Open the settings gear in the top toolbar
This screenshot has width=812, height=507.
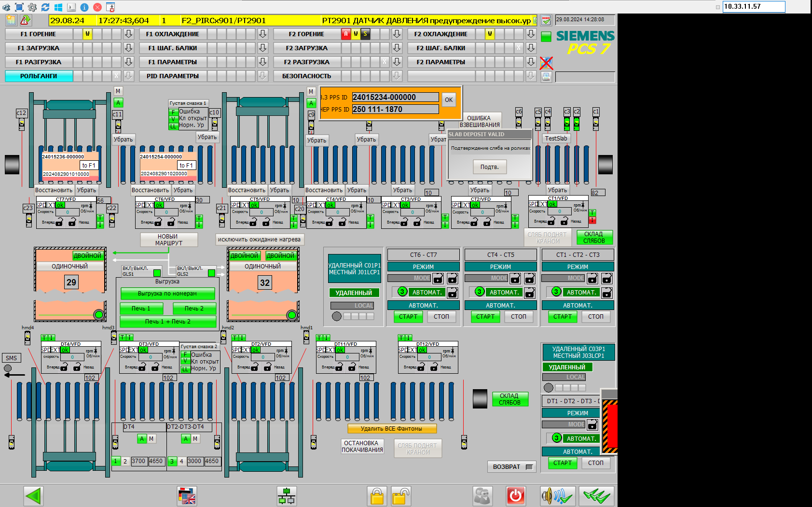click(x=32, y=7)
